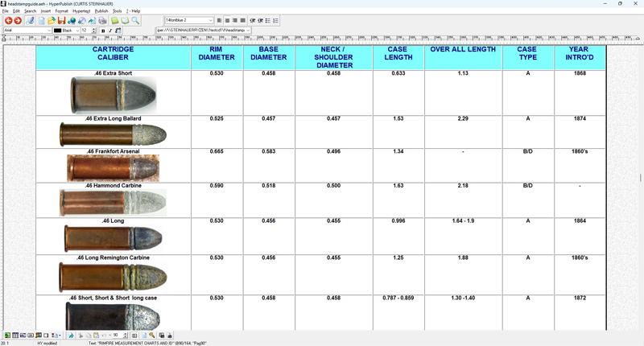
Task: Click the Print icon in toolbar
Action: pos(102,21)
